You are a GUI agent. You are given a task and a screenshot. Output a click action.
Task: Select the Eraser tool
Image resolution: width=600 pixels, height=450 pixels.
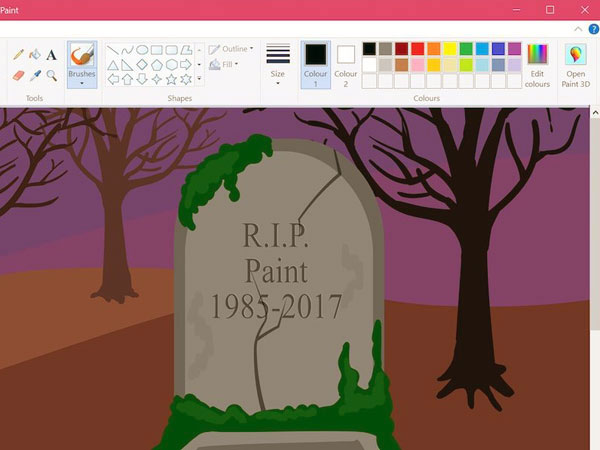[x=18, y=75]
